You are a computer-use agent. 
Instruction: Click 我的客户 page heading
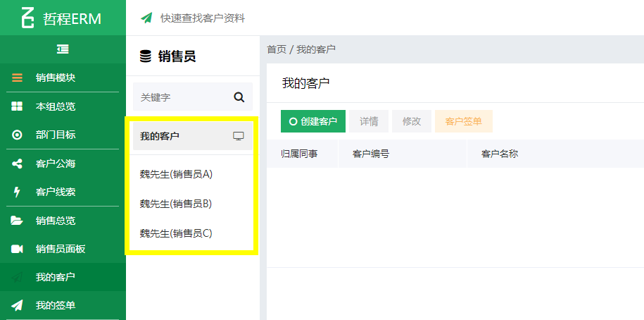306,83
